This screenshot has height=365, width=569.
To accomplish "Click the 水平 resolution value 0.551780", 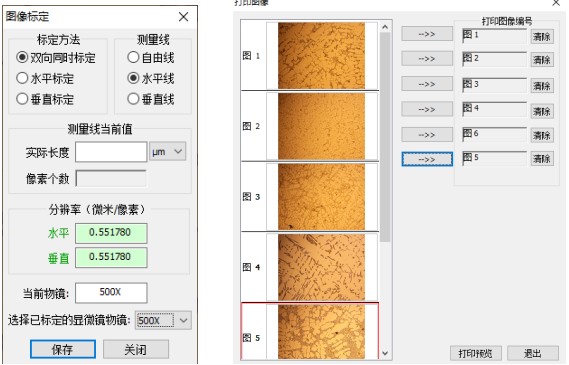I will 111,233.
